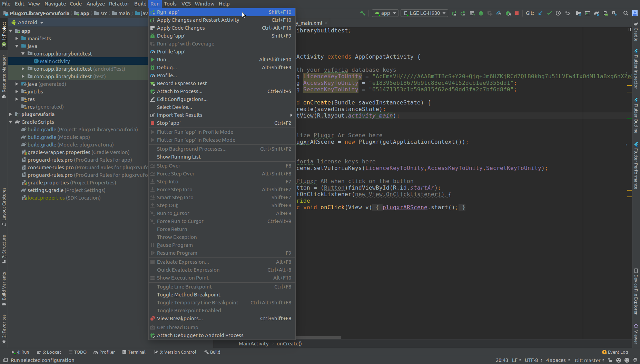The image size is (640, 364).
Task: Open the Terminal tool window
Action: click(x=134, y=352)
